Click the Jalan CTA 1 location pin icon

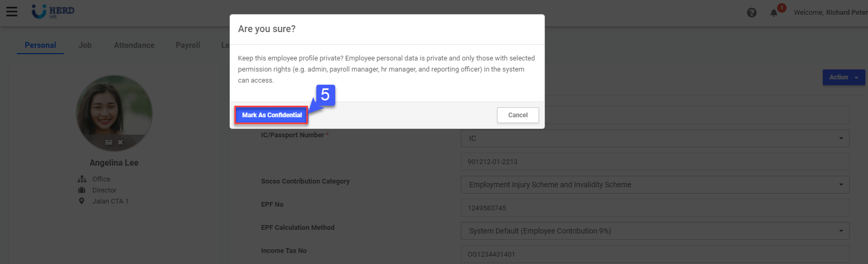tap(81, 201)
